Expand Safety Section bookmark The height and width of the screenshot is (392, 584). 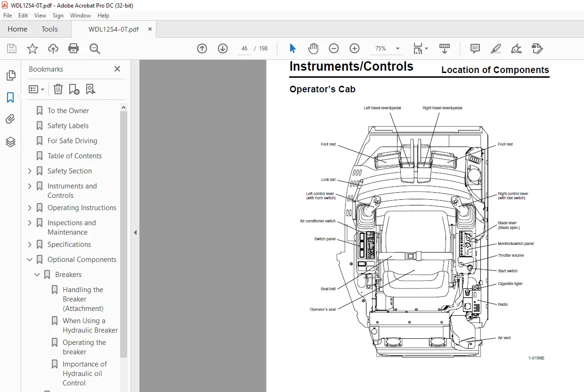[x=30, y=171]
